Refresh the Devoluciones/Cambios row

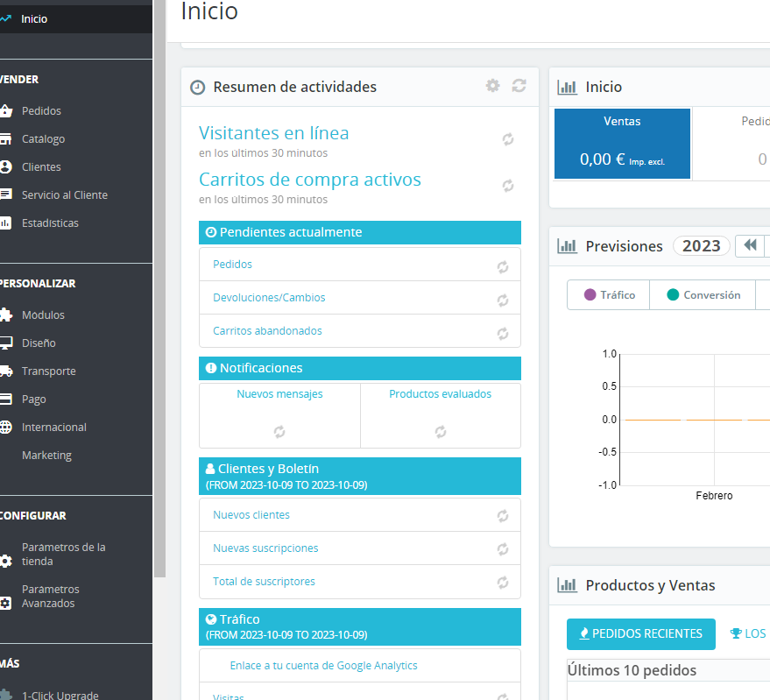pyautogui.click(x=502, y=301)
